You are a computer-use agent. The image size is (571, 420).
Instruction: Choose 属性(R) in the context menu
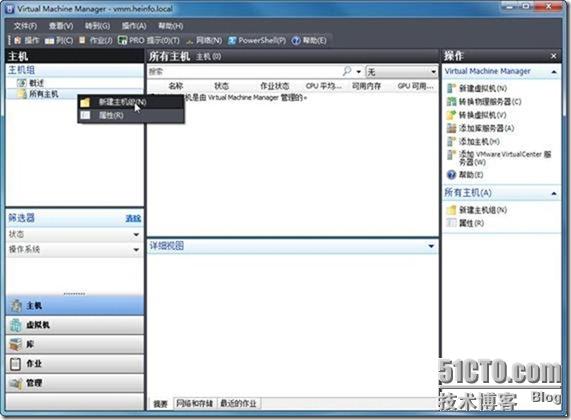131,115
